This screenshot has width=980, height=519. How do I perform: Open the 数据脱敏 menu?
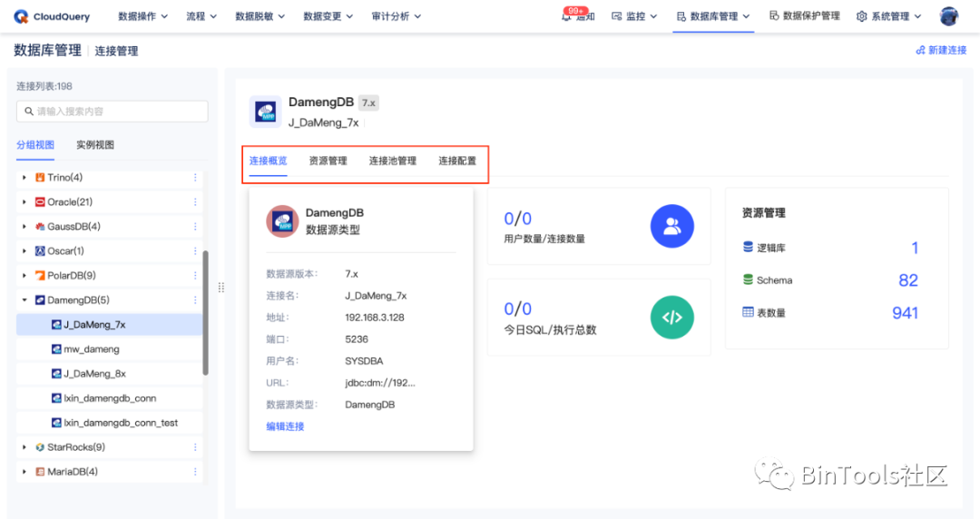pyautogui.click(x=260, y=16)
